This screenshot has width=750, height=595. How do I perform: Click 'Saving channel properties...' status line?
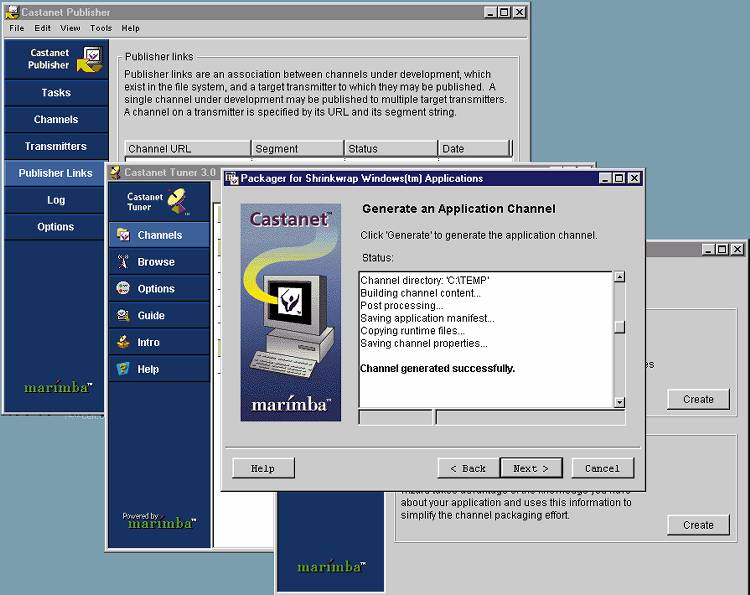pos(424,343)
